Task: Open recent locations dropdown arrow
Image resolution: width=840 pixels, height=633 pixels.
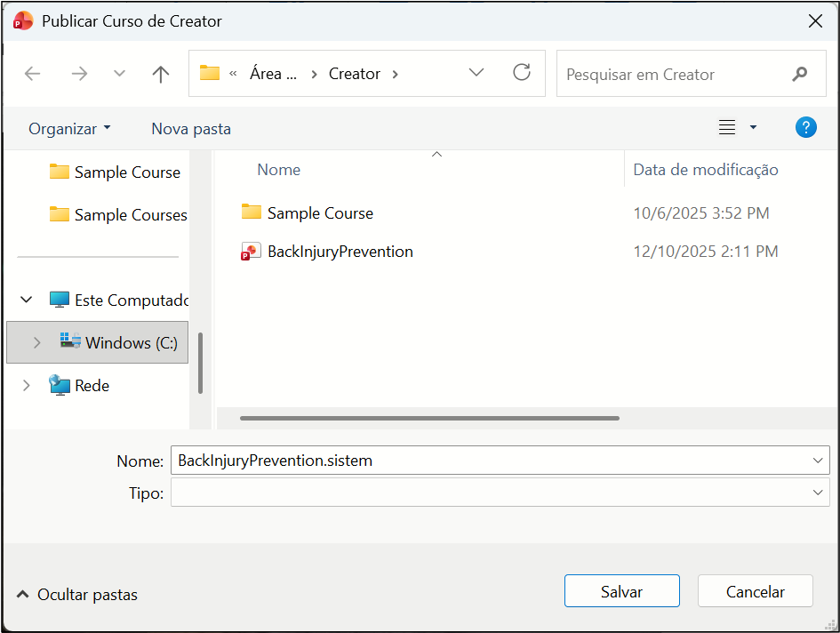Action: coord(120,74)
